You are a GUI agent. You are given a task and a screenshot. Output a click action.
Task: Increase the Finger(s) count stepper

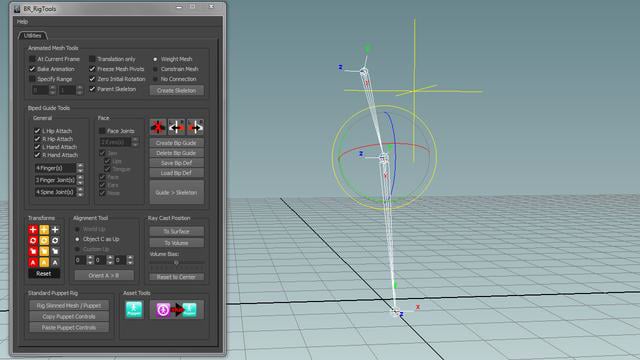[x=80, y=166]
